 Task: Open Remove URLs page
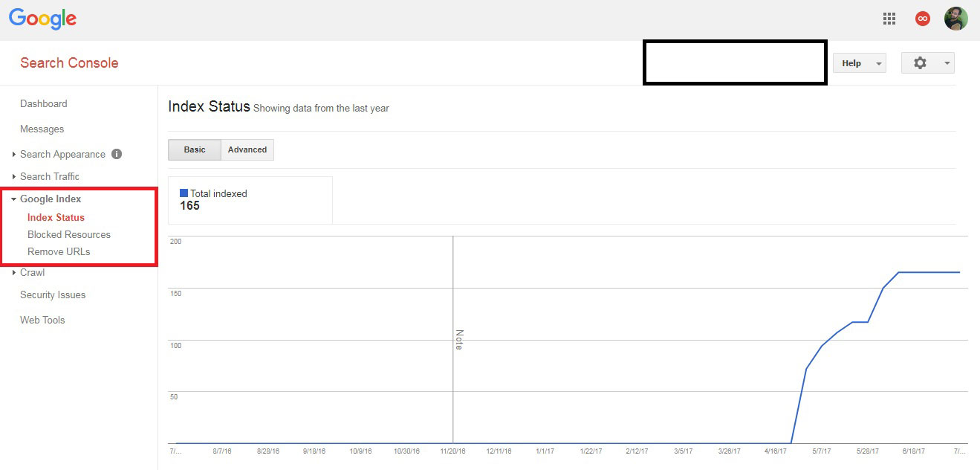click(x=59, y=251)
